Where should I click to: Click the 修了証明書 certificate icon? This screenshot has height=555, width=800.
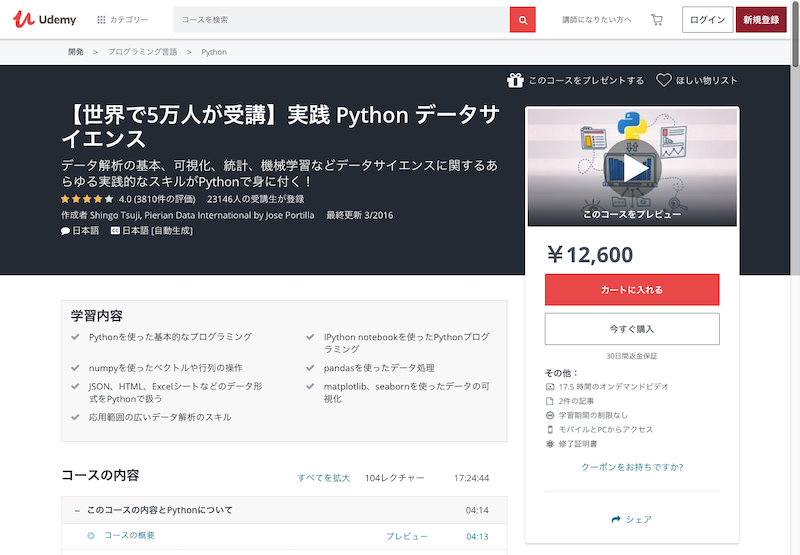550,444
